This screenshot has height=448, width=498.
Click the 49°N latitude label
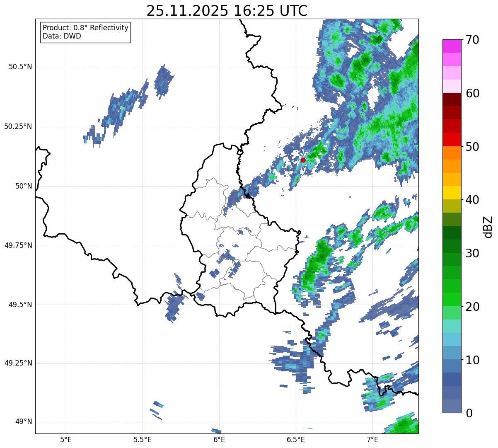pyautogui.click(x=24, y=421)
